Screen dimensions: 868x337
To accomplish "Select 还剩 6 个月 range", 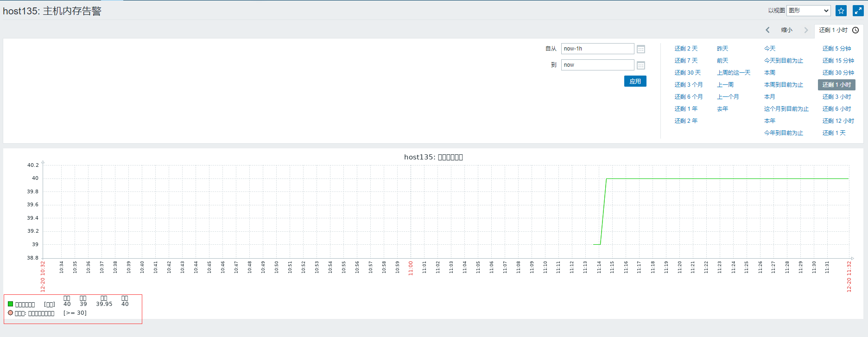I will click(x=689, y=97).
